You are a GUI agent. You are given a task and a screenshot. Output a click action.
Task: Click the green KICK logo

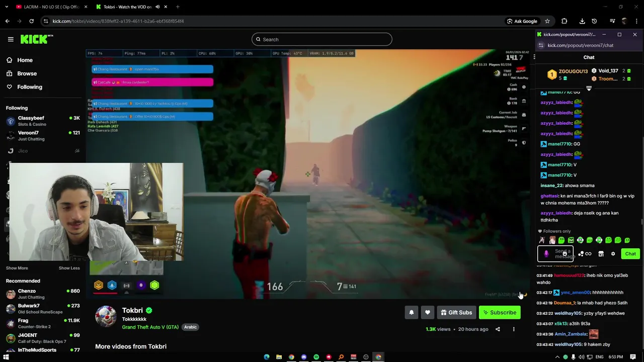click(x=36, y=39)
